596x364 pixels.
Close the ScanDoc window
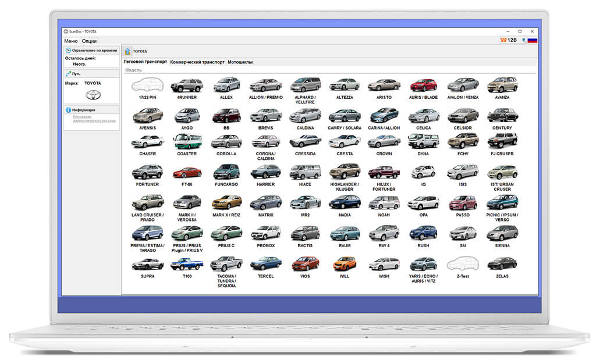tap(532, 31)
